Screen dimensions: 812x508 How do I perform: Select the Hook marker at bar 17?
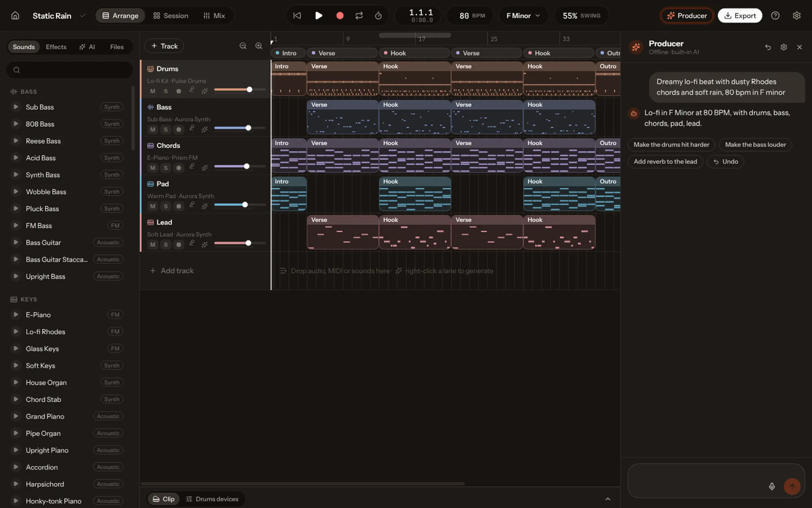(414, 53)
